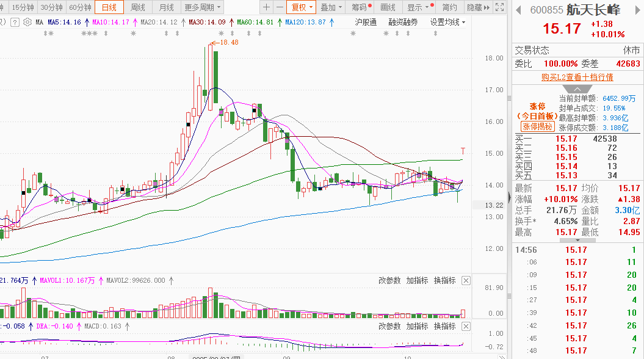Click 改参数 in the MACD panel
This screenshot has height=359, width=644.
(389, 326)
